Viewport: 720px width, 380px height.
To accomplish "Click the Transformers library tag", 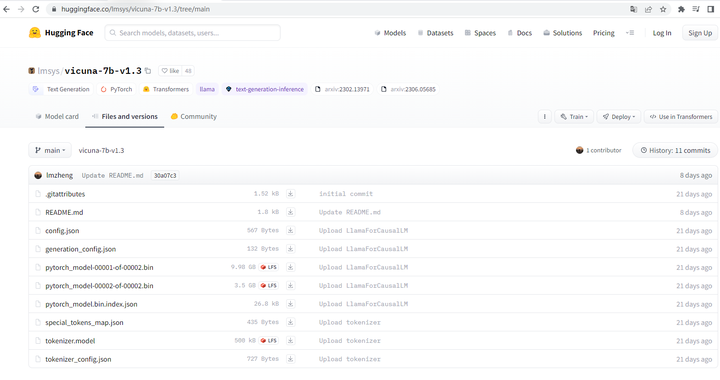I will pos(166,89).
